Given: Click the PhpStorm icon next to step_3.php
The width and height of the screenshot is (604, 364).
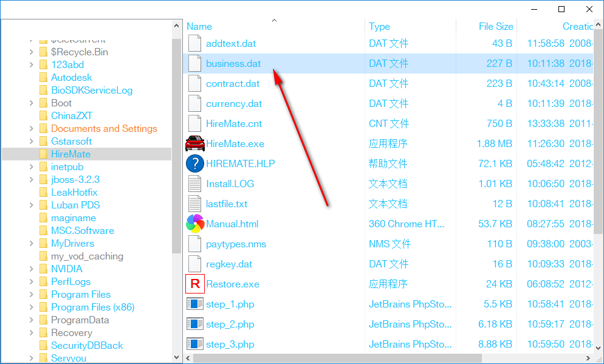Looking at the screenshot, I should coord(194,344).
